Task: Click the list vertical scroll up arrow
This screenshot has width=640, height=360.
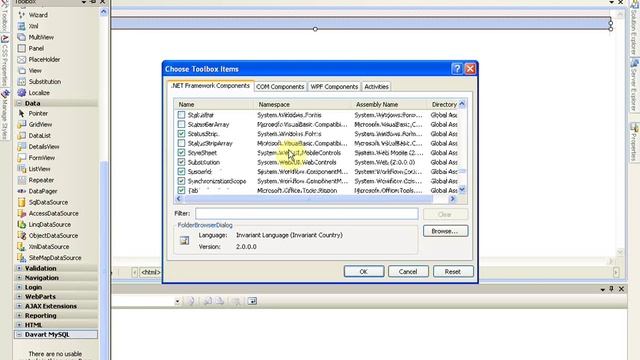Action: pos(462,104)
